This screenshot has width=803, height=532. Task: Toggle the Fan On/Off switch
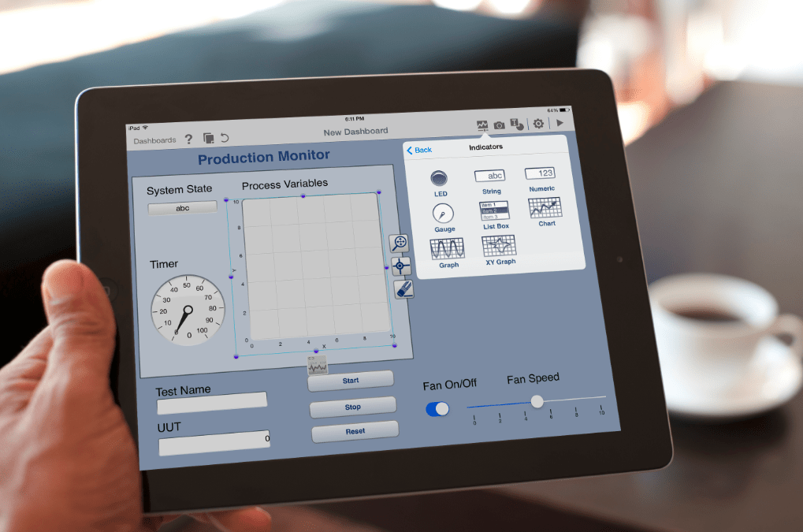pyautogui.click(x=437, y=409)
